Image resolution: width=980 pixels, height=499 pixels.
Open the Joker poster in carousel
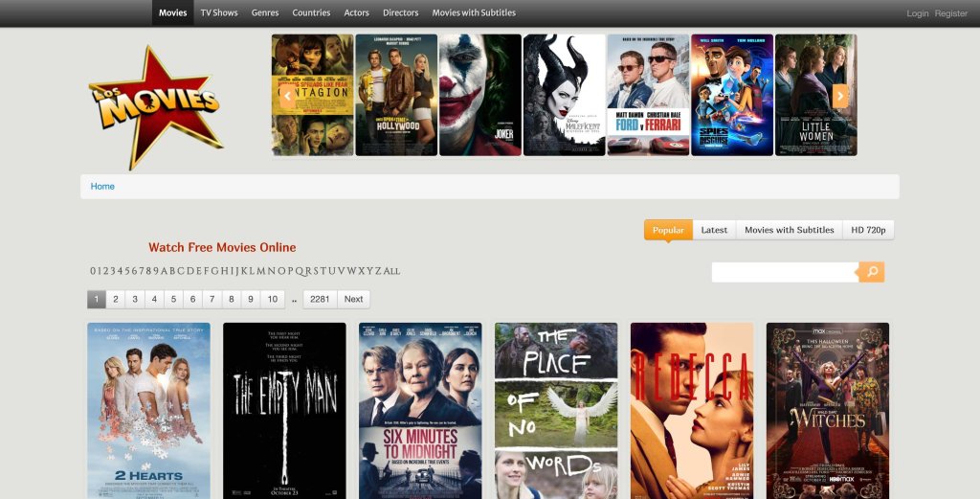coord(480,95)
